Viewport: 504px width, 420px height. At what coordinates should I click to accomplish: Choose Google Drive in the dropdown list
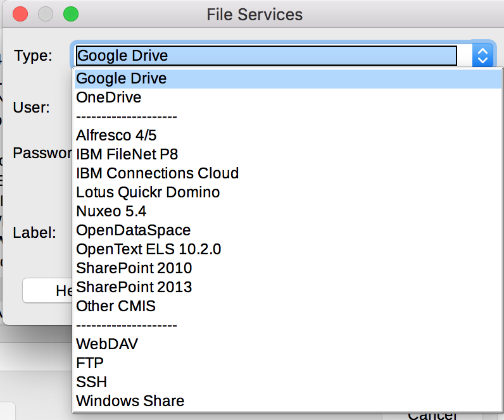pos(288,78)
